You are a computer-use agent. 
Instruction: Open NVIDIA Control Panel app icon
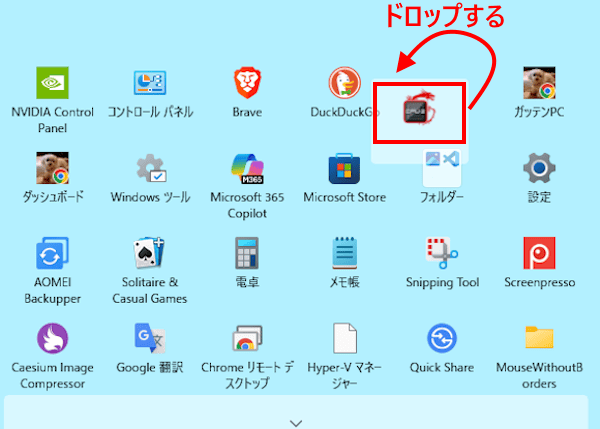[52, 83]
